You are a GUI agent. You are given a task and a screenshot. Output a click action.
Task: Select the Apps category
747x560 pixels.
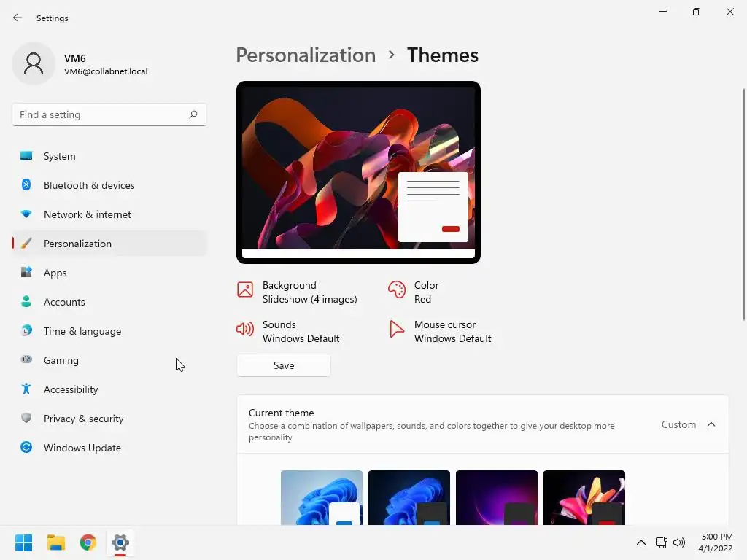coord(109,273)
